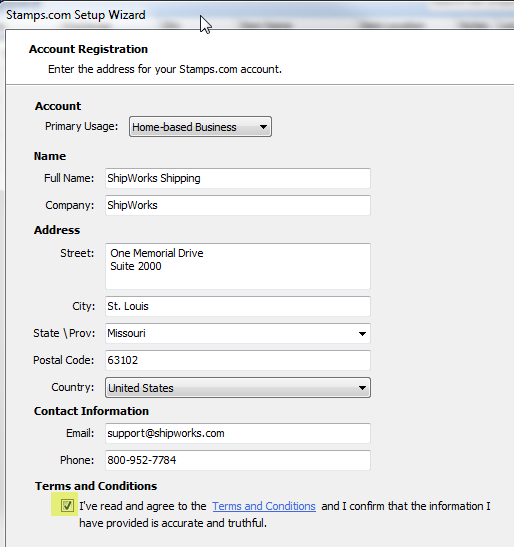Image resolution: width=514 pixels, height=547 pixels.
Task: Open the Country dropdown
Action: tap(238, 388)
